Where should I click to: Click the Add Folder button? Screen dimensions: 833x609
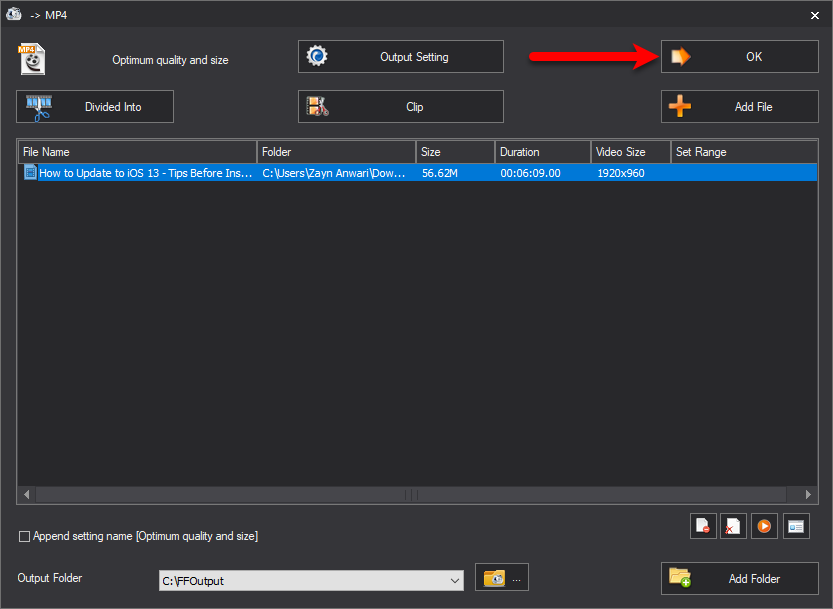(740, 578)
